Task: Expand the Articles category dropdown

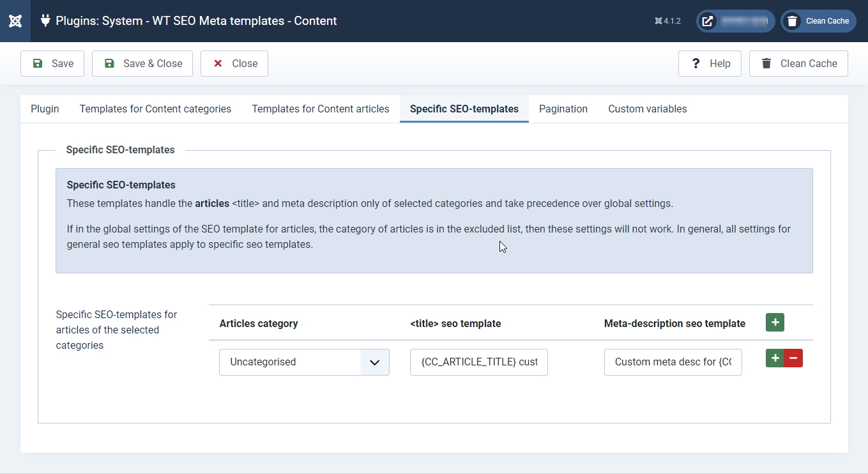Action: [x=304, y=362]
